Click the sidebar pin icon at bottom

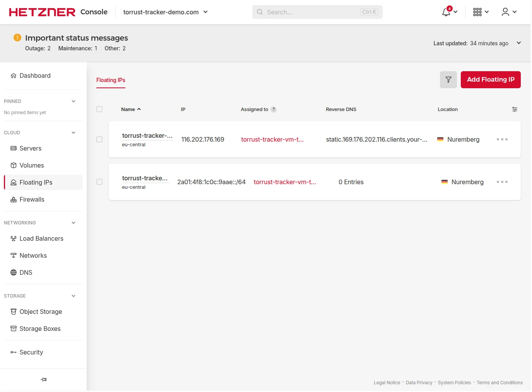tap(43, 380)
